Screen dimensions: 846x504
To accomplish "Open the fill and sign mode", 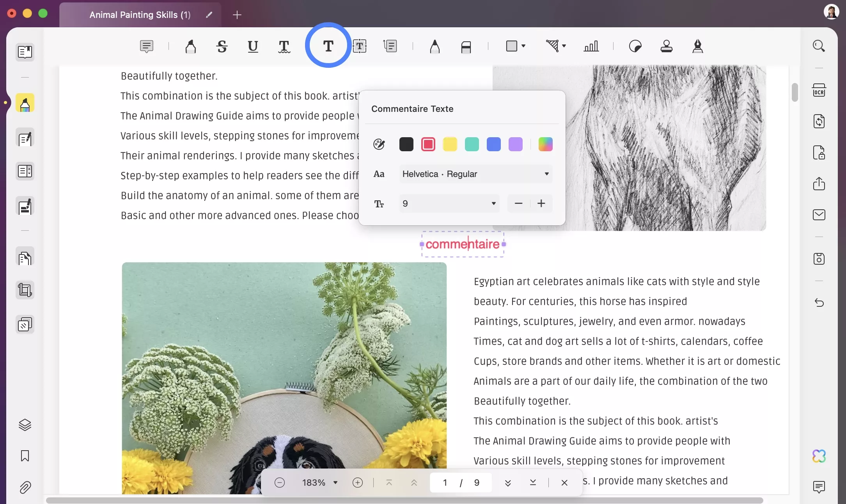I will [25, 206].
